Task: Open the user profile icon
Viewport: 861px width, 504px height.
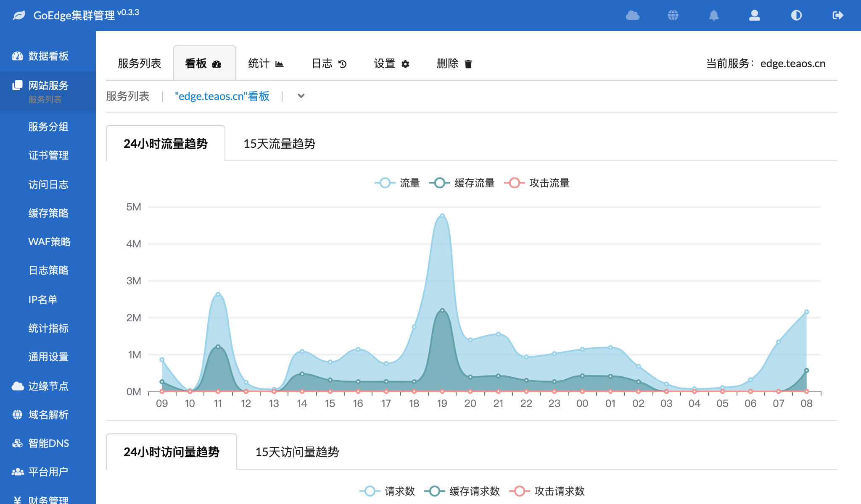Action: 755,16
